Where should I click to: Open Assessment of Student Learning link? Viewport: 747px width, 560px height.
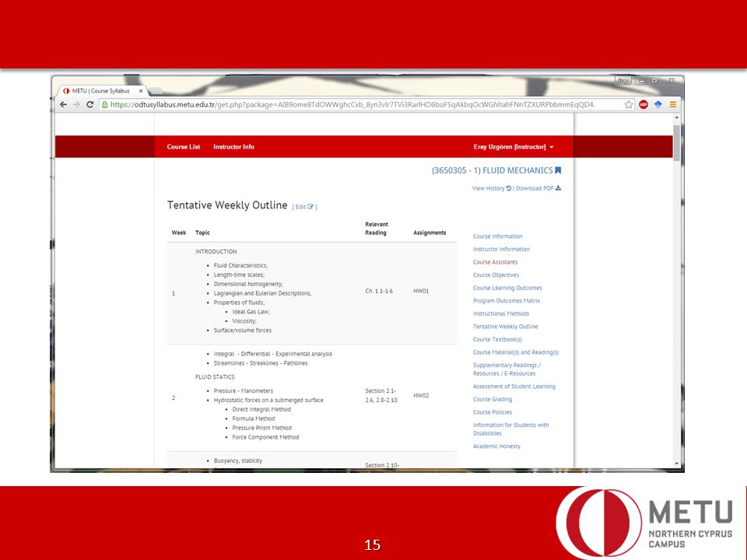[x=514, y=387]
